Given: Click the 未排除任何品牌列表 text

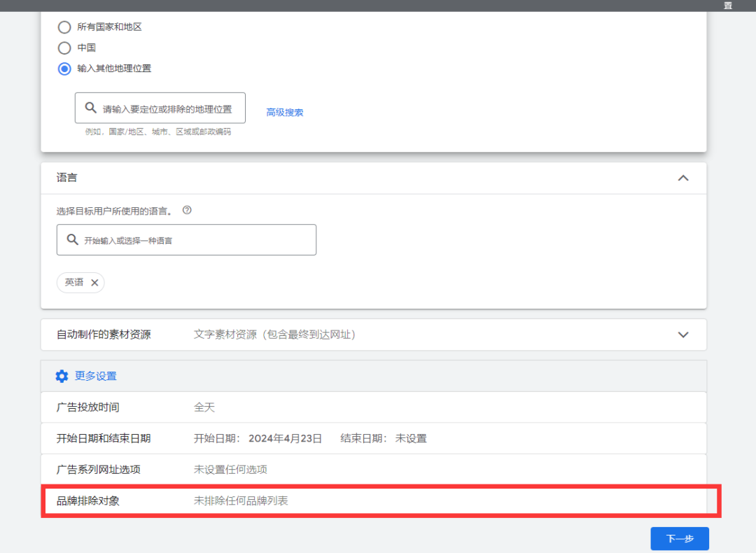Looking at the screenshot, I should [241, 501].
